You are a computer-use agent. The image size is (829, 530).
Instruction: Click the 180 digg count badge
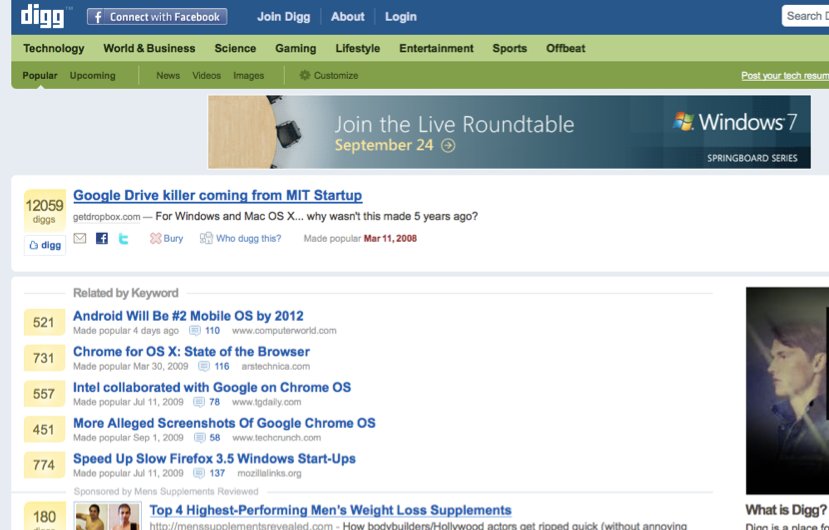pyautogui.click(x=44, y=516)
